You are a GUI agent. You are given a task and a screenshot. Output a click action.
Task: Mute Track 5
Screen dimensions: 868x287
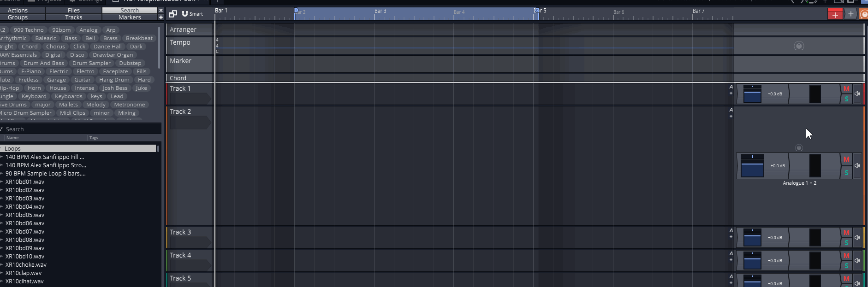click(846, 279)
